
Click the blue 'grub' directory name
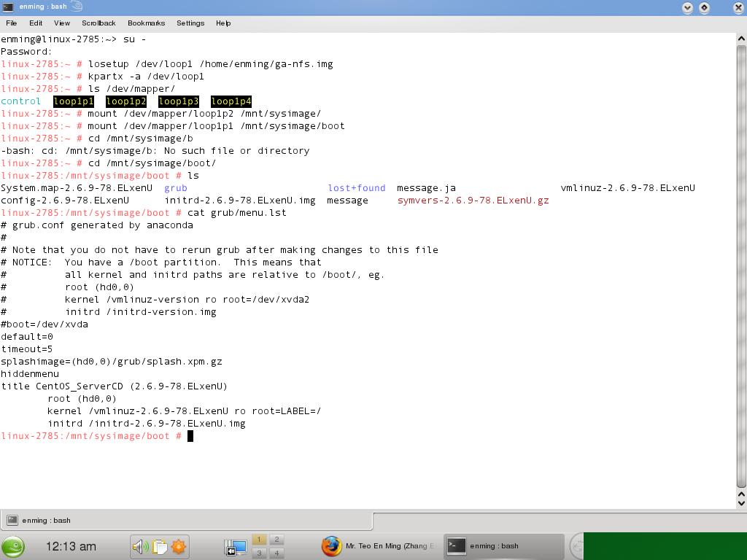[x=176, y=188]
